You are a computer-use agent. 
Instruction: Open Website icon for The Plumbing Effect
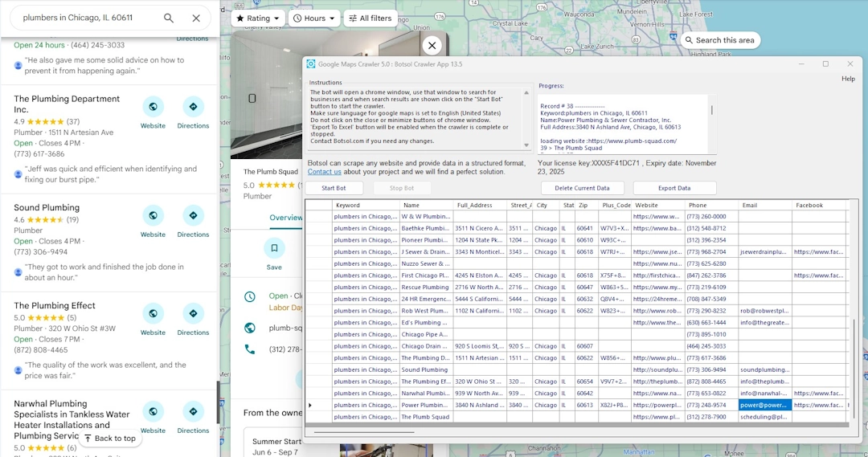click(153, 314)
